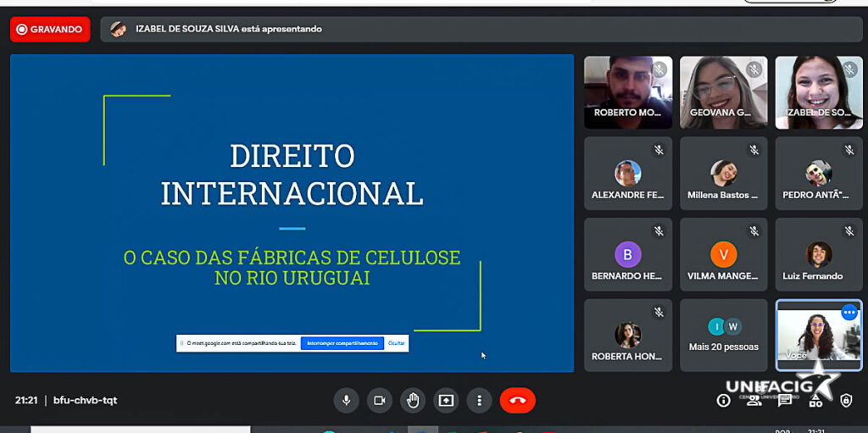Mute the microphone in the call bar
The height and width of the screenshot is (433, 868).
pyautogui.click(x=346, y=400)
